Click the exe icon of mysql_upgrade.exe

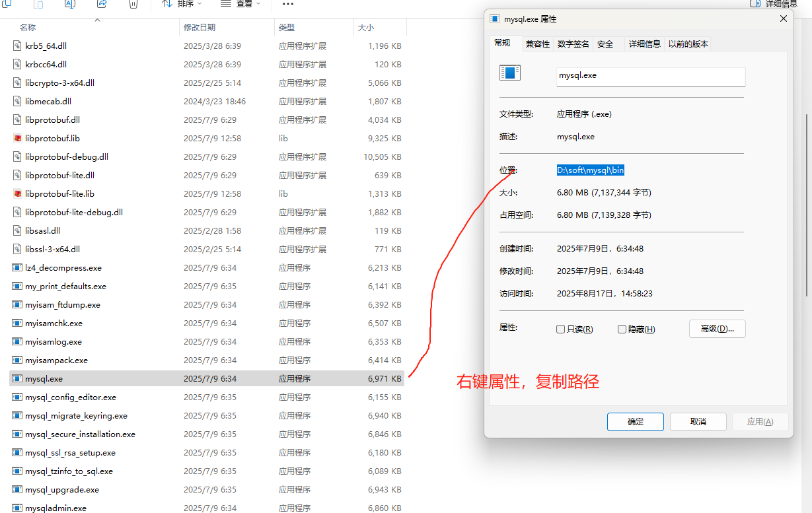(x=18, y=490)
